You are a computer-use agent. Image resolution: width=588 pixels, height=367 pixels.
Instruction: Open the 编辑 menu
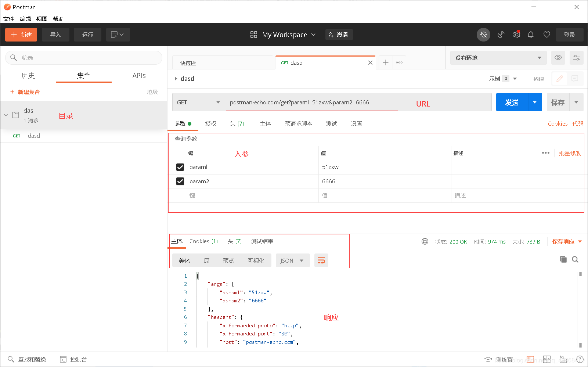25,19
